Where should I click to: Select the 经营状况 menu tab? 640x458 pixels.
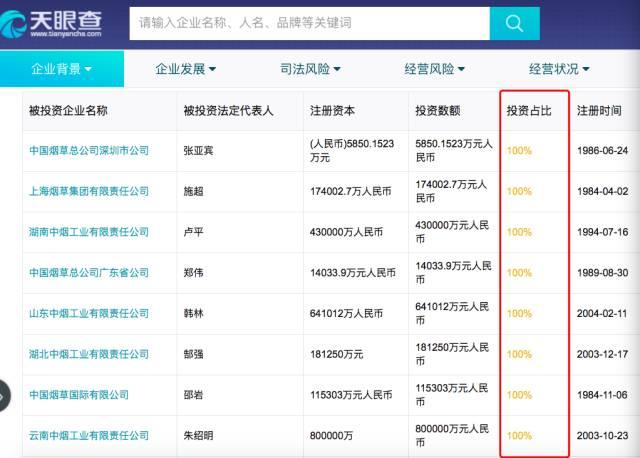559,69
